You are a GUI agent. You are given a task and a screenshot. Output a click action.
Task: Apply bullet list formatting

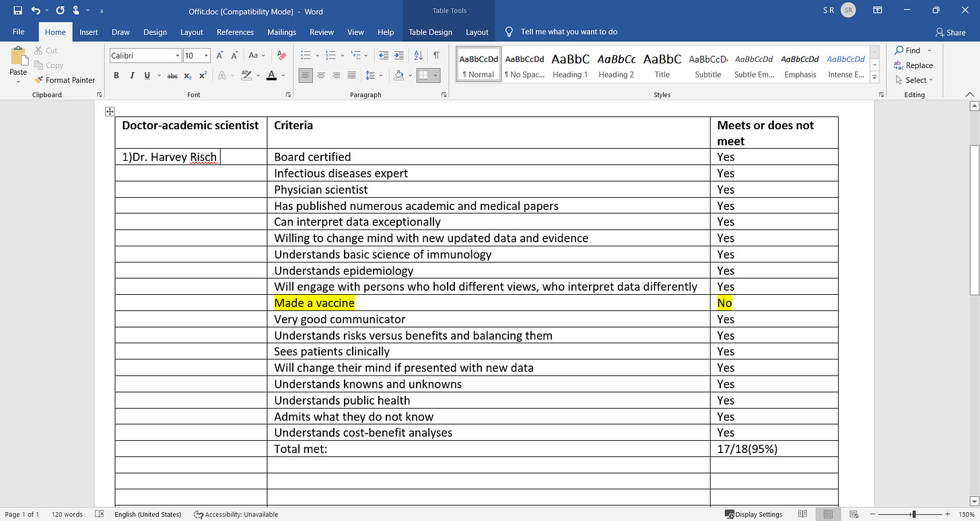[x=306, y=55]
